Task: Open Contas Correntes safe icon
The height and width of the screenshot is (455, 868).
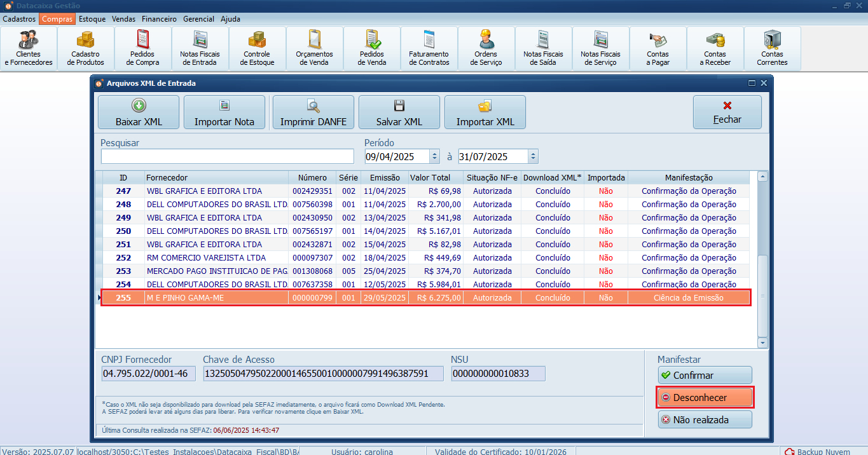Action: click(773, 48)
